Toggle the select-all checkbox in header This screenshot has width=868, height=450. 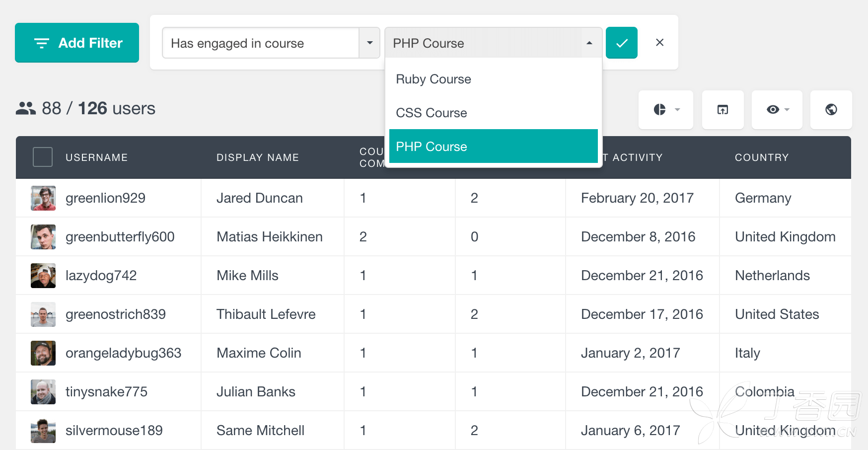tap(43, 157)
